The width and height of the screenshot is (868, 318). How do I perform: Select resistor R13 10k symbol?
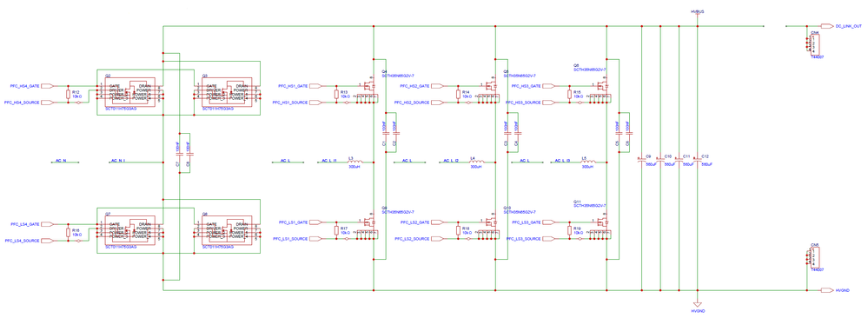point(336,94)
